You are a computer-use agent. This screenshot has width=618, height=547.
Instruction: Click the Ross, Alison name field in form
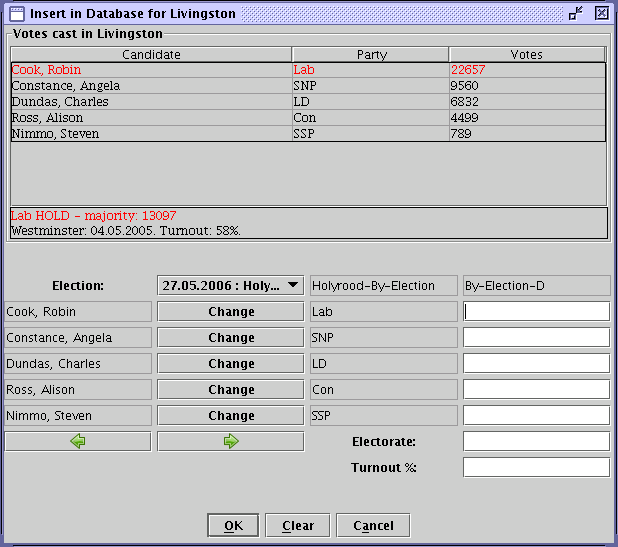pos(78,390)
